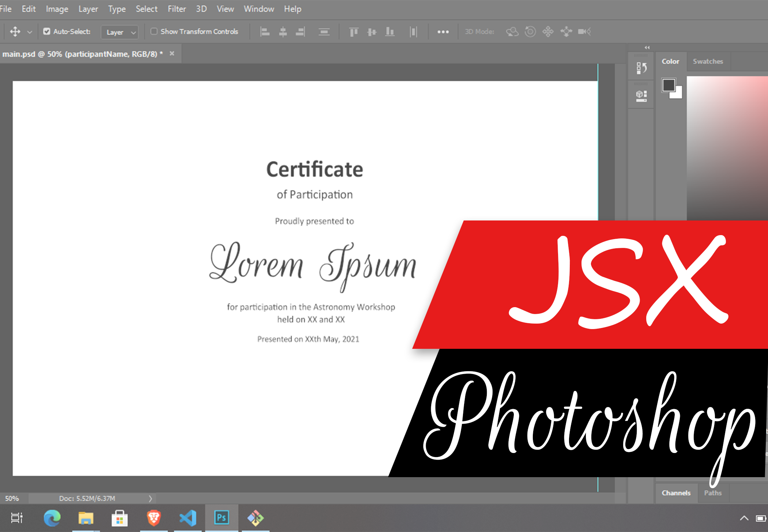Open Visual Studio Code from taskbar

[x=188, y=518]
